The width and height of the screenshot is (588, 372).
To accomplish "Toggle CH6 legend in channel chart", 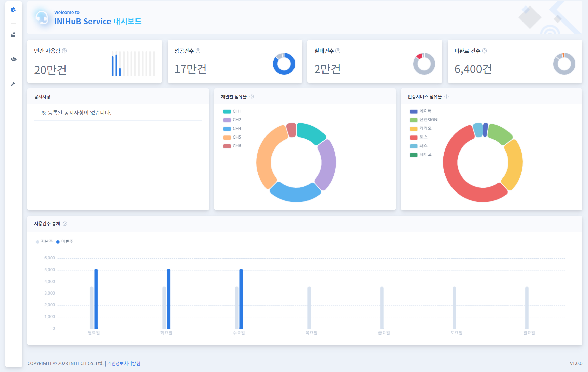I will click(232, 146).
